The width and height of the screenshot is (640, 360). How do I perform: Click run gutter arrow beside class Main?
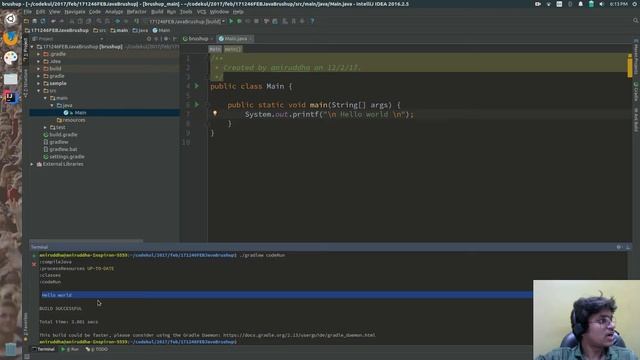[197, 86]
